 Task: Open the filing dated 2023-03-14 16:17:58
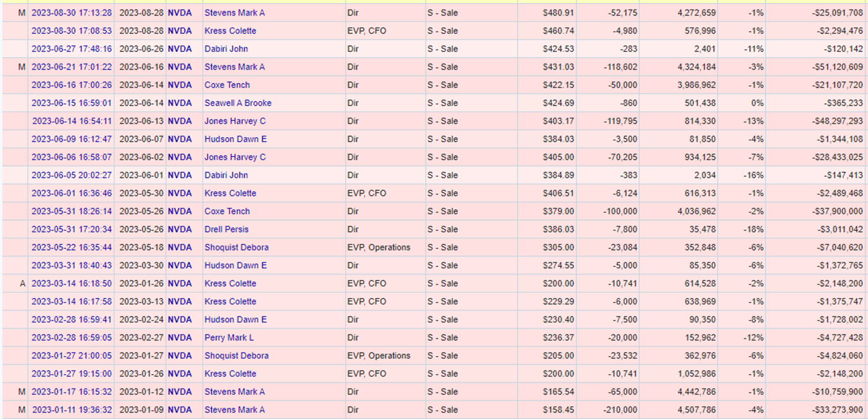click(71, 301)
